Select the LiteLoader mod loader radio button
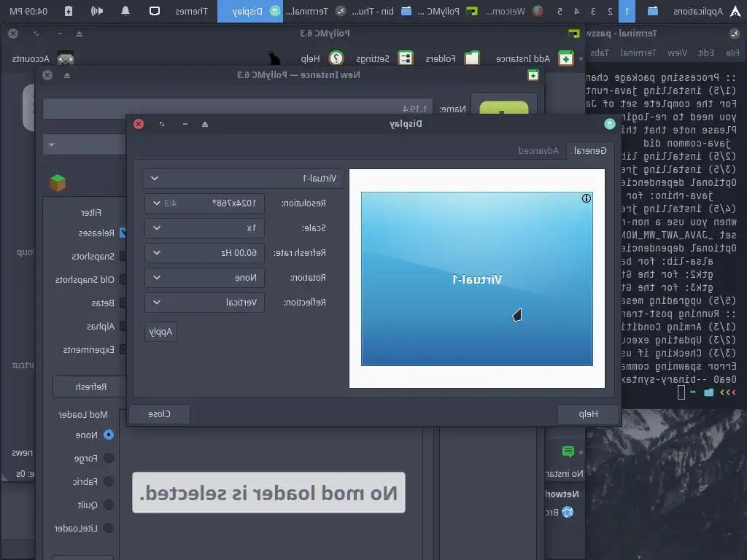 [x=109, y=528]
